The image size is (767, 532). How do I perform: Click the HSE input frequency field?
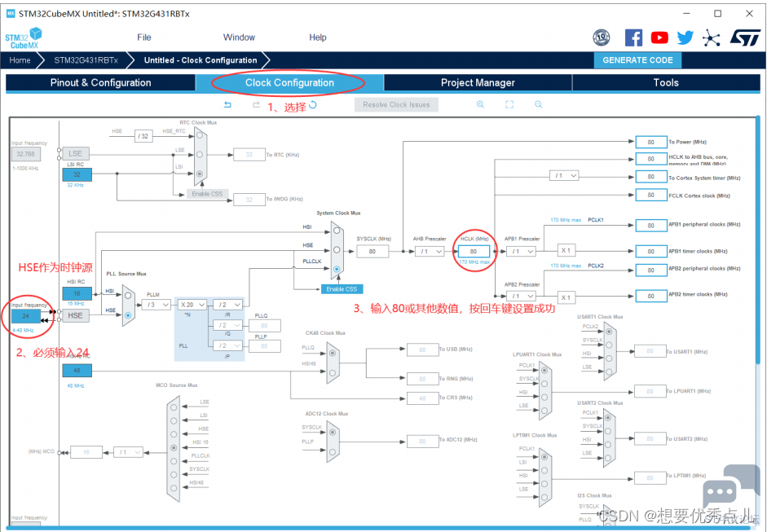26,316
